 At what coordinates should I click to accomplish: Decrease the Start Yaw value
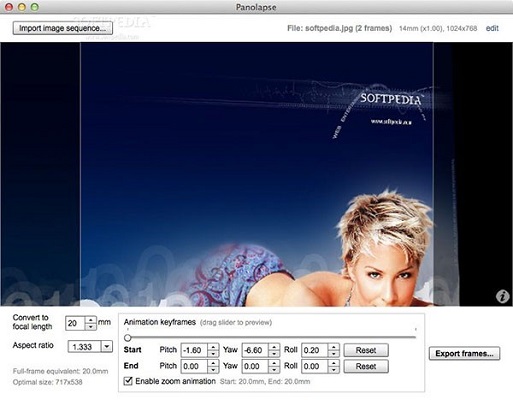[x=274, y=354]
